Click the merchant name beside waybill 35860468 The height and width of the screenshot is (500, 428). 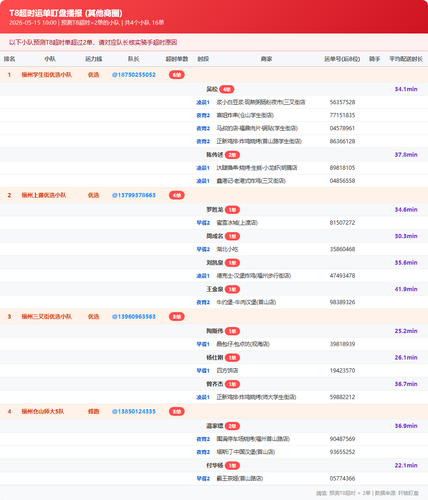click(227, 249)
